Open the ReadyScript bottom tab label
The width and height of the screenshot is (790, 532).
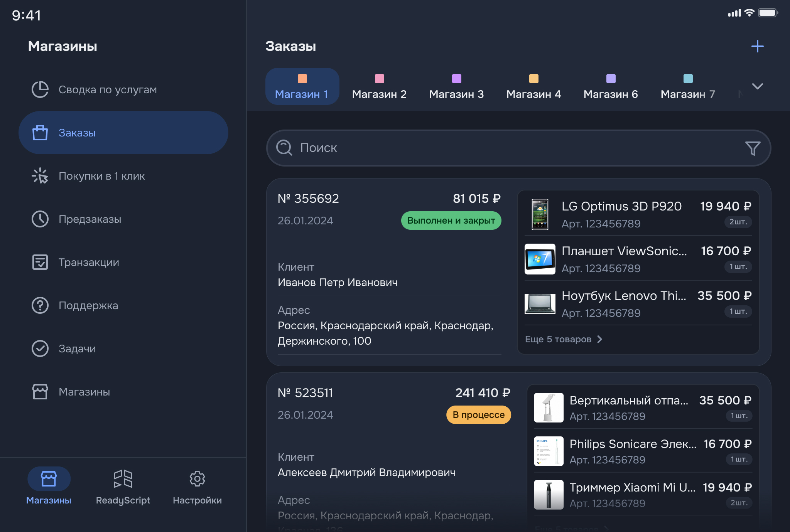(x=123, y=500)
